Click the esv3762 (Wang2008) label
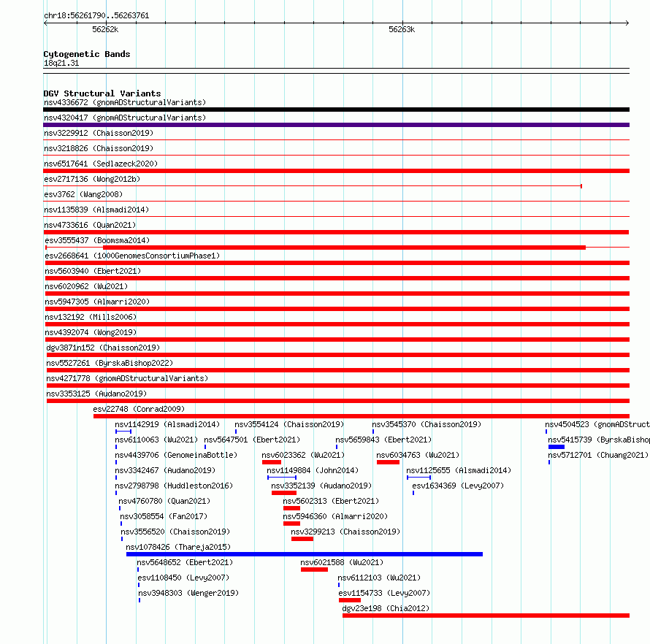The height and width of the screenshot is (644, 650). [x=83, y=194]
